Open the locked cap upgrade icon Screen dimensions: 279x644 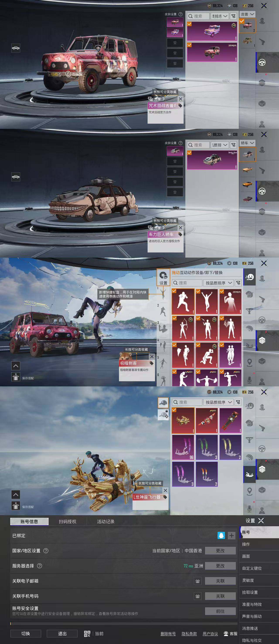click(163, 415)
